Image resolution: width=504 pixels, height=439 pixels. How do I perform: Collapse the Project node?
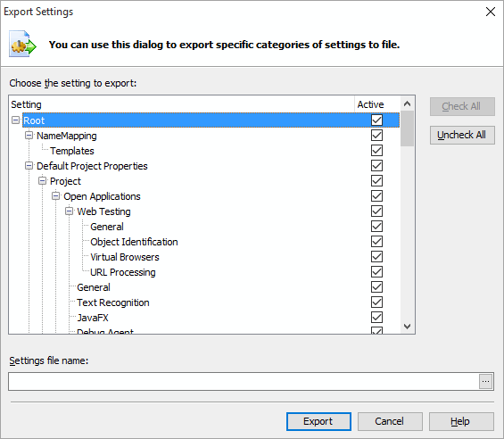pyautogui.click(x=43, y=181)
